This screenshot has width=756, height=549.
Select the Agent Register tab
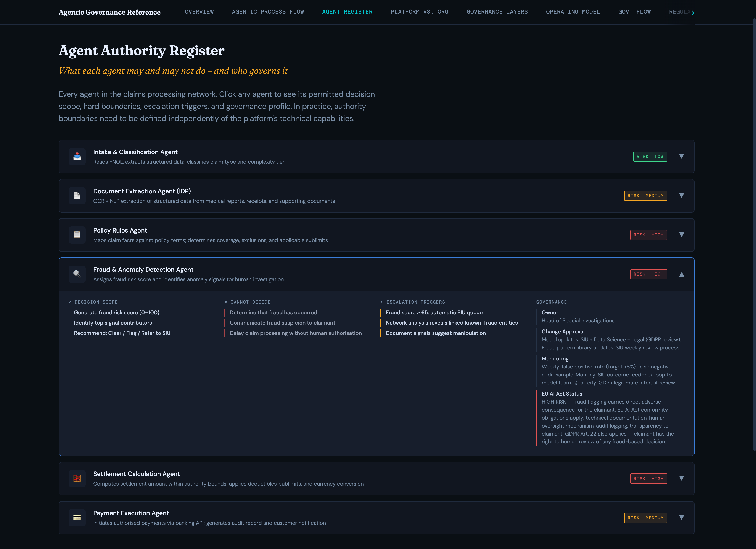pyautogui.click(x=347, y=12)
